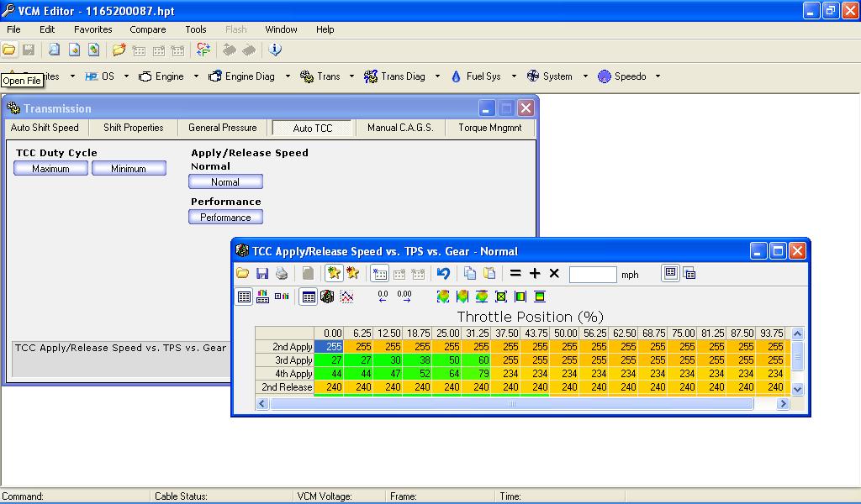
Task: Print the table with printer icon
Action: (x=281, y=273)
